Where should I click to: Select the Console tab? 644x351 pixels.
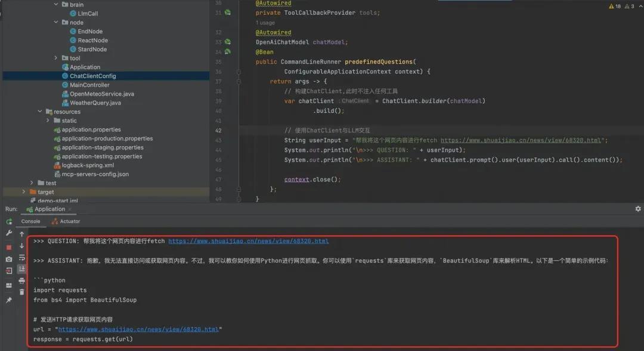pyautogui.click(x=30, y=221)
